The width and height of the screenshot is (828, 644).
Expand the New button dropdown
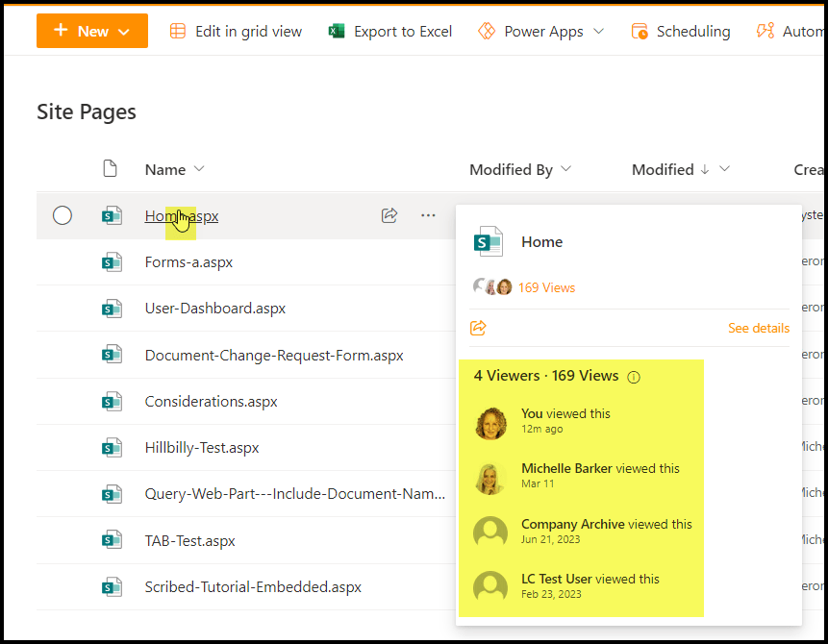click(x=123, y=32)
